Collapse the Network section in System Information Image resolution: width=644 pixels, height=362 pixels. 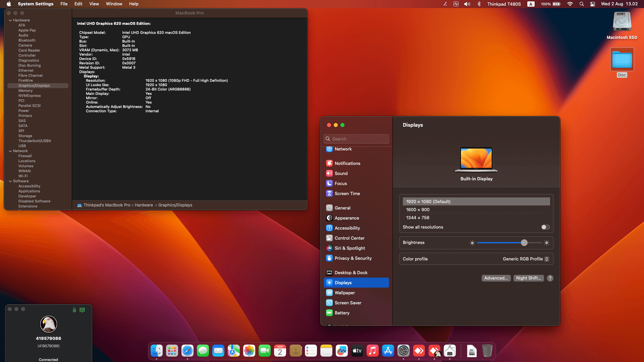(10, 151)
